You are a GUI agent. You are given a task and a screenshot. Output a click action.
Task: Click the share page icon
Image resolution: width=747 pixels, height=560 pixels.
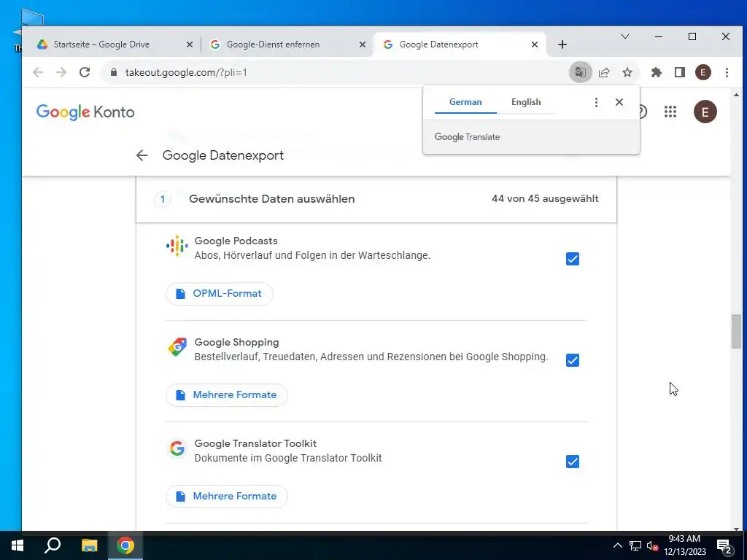(604, 72)
